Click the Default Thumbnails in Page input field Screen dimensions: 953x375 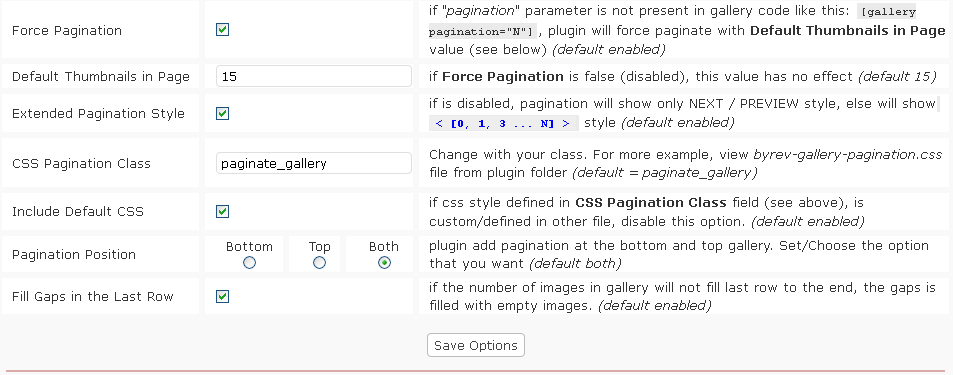(314, 77)
